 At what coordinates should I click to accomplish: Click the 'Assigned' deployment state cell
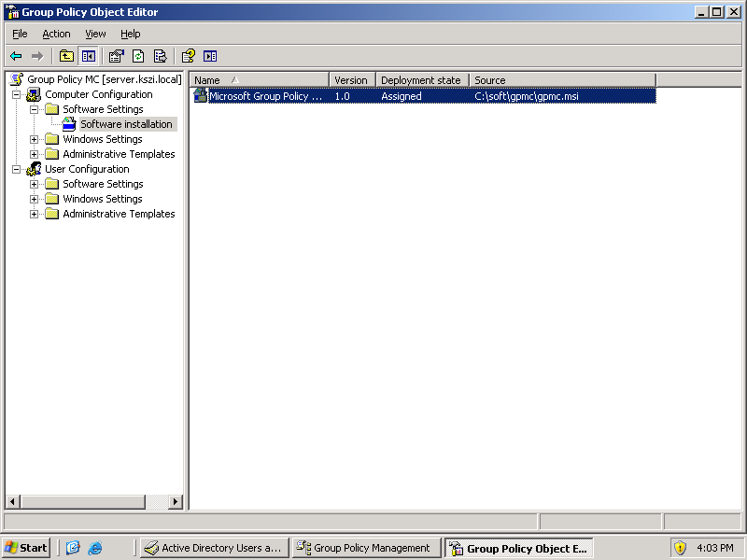[402, 96]
